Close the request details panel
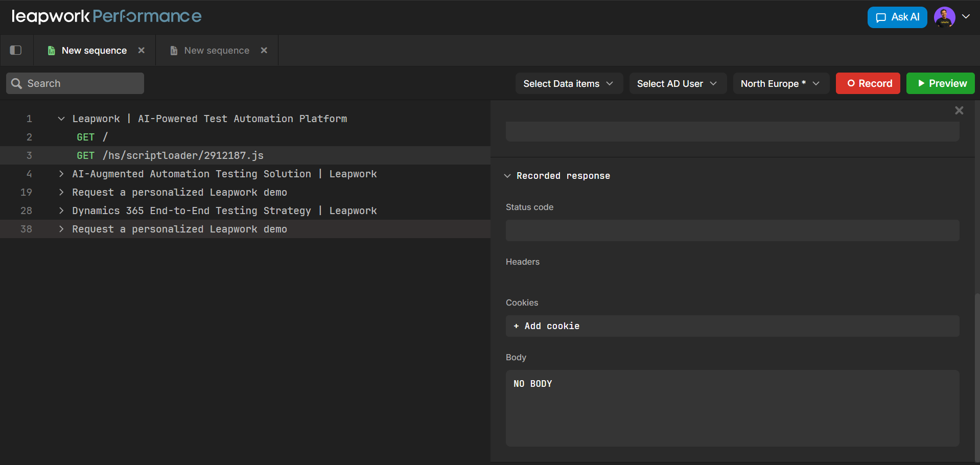This screenshot has height=465, width=980. tap(959, 110)
